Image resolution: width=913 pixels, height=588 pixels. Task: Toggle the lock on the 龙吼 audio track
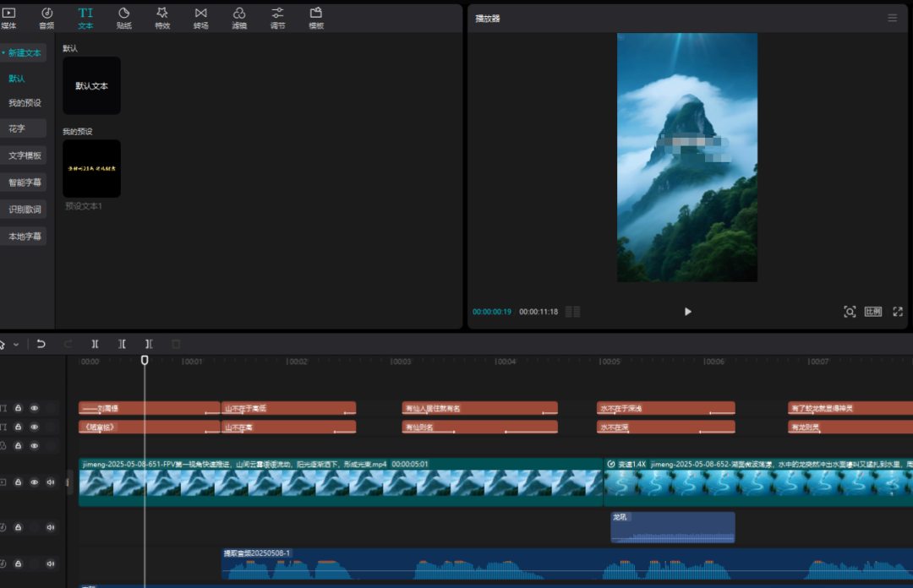point(18,528)
